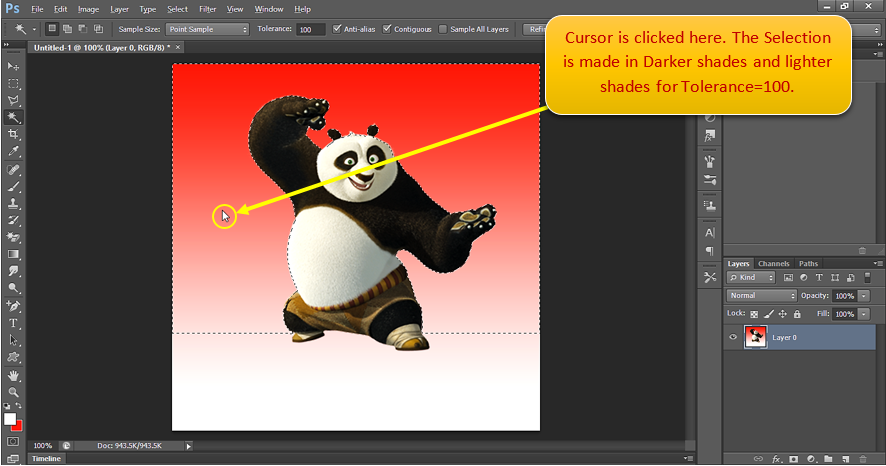Image resolution: width=886 pixels, height=466 pixels.
Task: Hide Layer 0 using eye icon
Action: 733,337
